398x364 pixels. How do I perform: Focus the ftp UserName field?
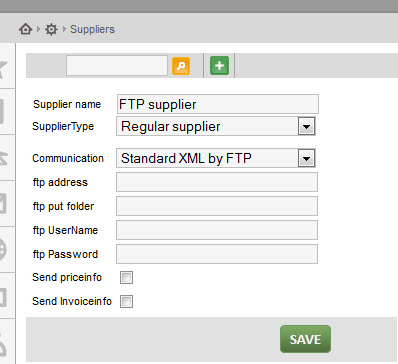tap(217, 230)
